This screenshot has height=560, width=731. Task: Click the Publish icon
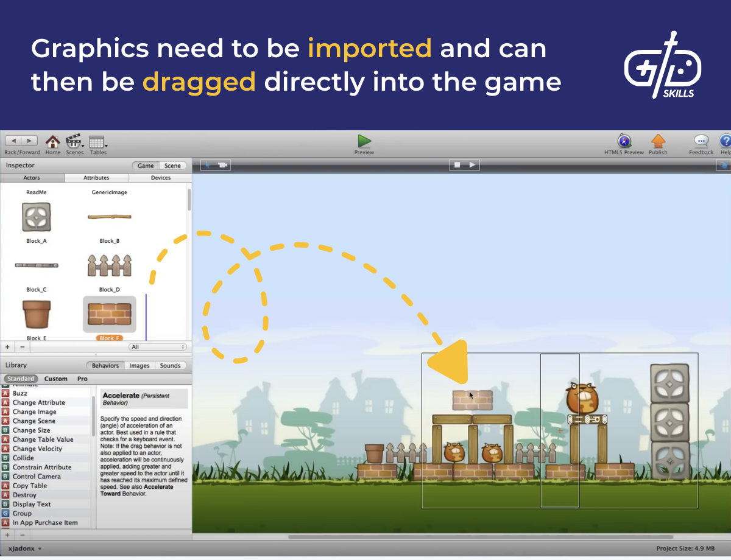coord(658,141)
